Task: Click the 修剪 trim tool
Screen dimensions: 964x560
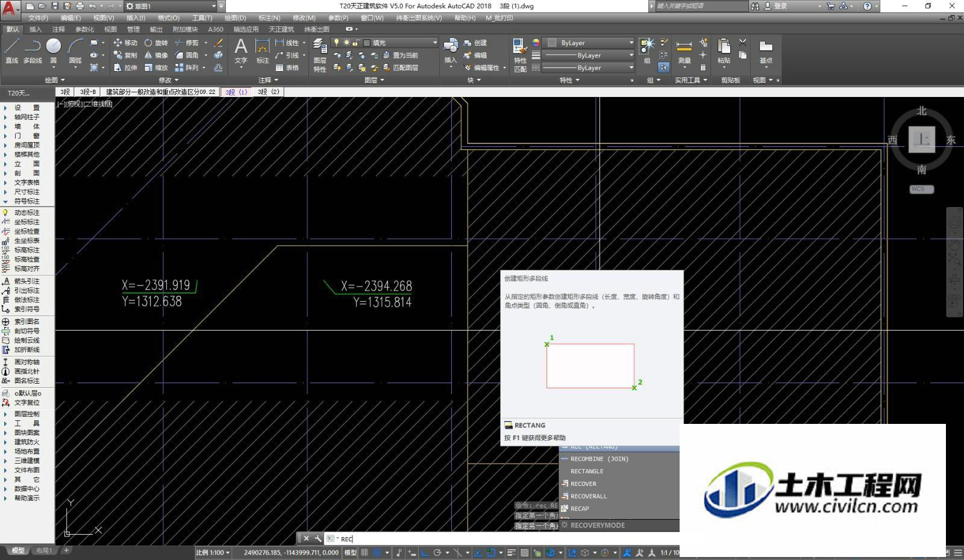Action: click(187, 43)
